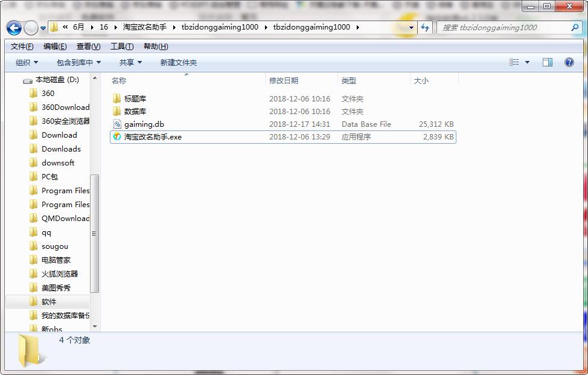Click the folder icon in the address bar
Image resolution: width=588 pixels, height=375 pixels.
[54, 27]
